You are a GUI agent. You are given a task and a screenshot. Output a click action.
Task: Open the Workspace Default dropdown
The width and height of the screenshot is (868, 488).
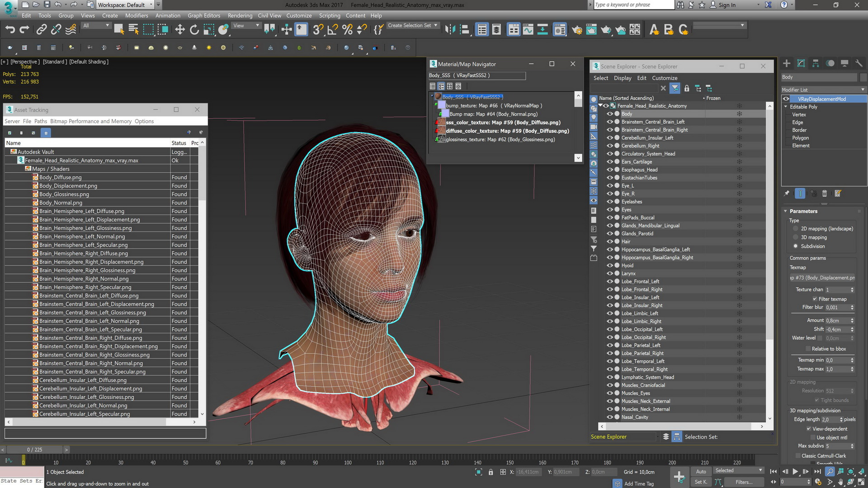pos(125,5)
